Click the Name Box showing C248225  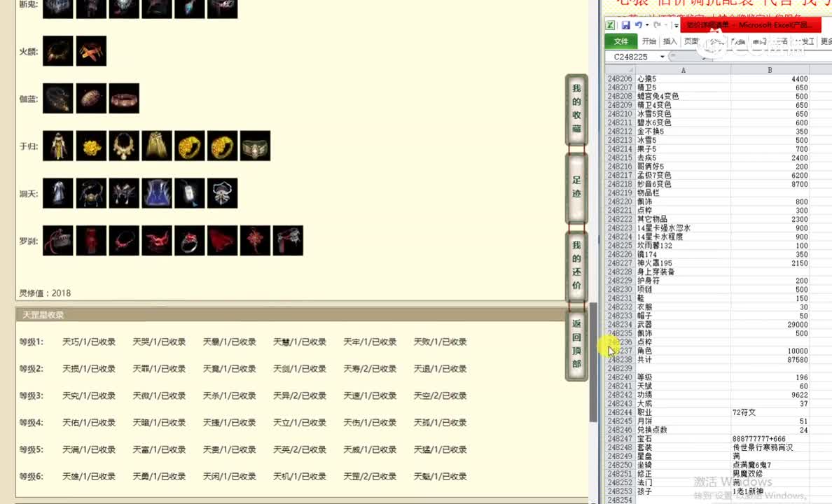(631, 57)
